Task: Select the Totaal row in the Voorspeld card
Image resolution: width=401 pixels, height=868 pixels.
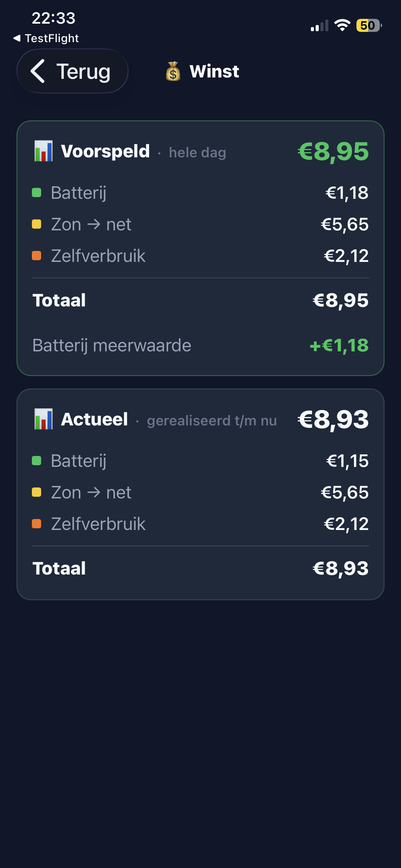Action: click(200, 300)
